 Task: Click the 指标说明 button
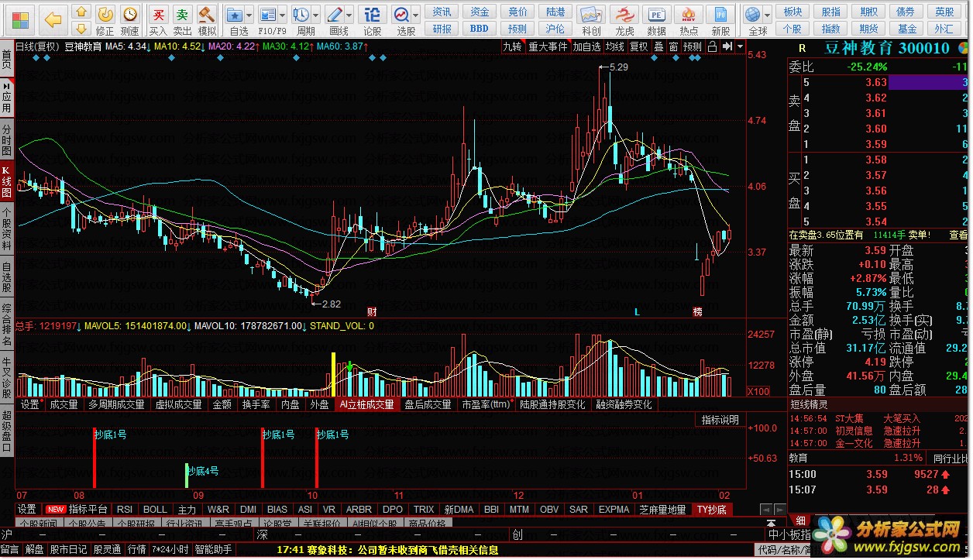[x=720, y=420]
